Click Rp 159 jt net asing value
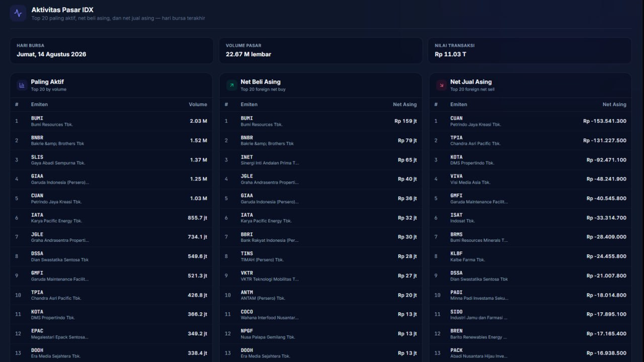The height and width of the screenshot is (362, 644). pos(406,121)
